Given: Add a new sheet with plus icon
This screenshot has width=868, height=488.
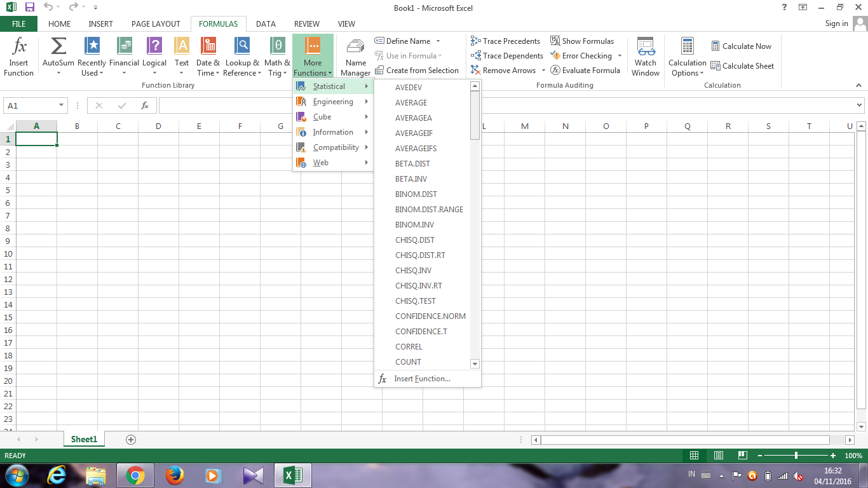Looking at the screenshot, I should 131,439.
